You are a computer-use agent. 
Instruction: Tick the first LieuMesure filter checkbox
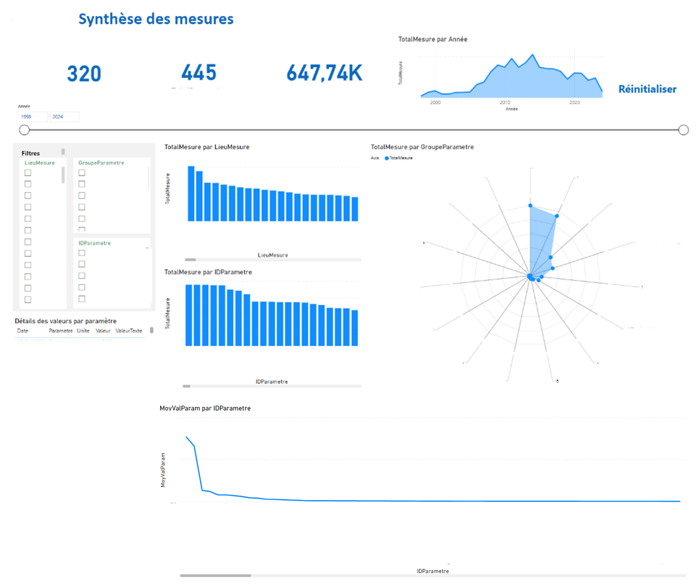point(28,173)
